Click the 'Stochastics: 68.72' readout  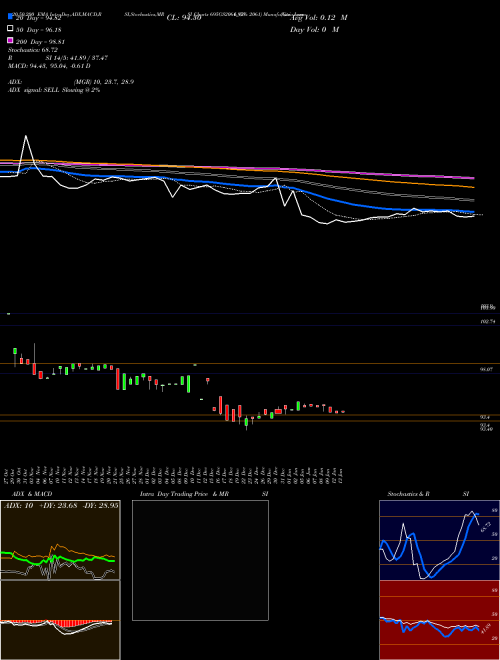(33, 50)
